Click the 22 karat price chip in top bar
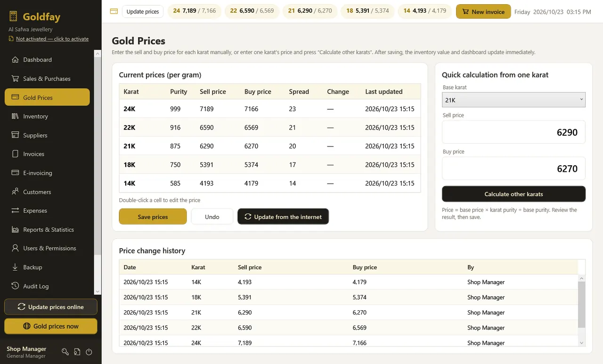 coord(252,11)
